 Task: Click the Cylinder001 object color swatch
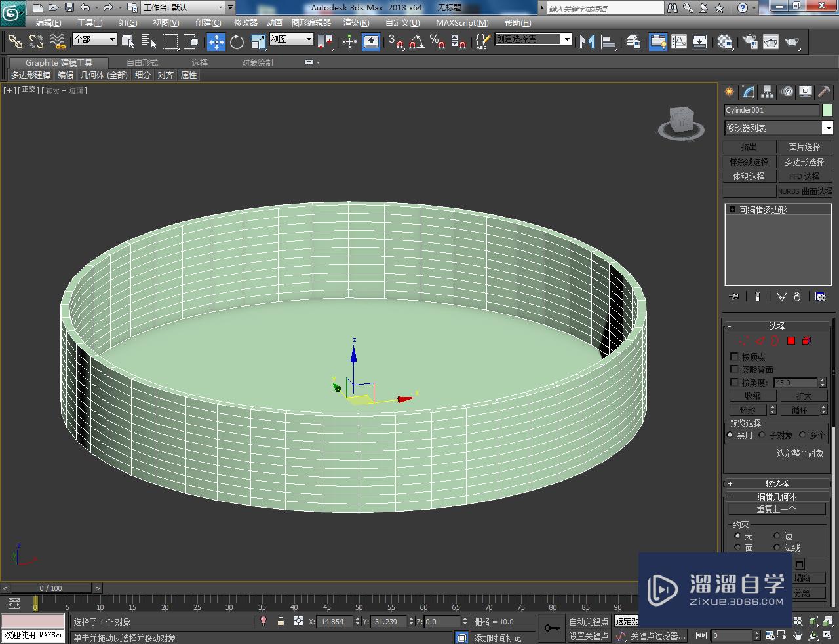(827, 110)
